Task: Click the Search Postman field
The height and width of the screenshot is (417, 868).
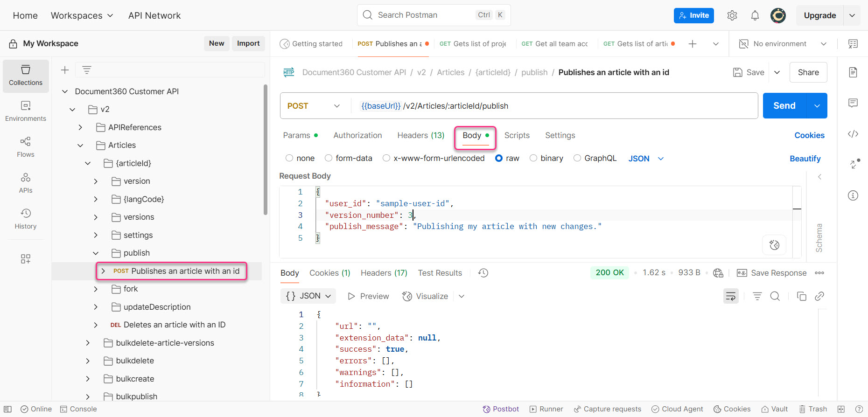Action: point(434,15)
